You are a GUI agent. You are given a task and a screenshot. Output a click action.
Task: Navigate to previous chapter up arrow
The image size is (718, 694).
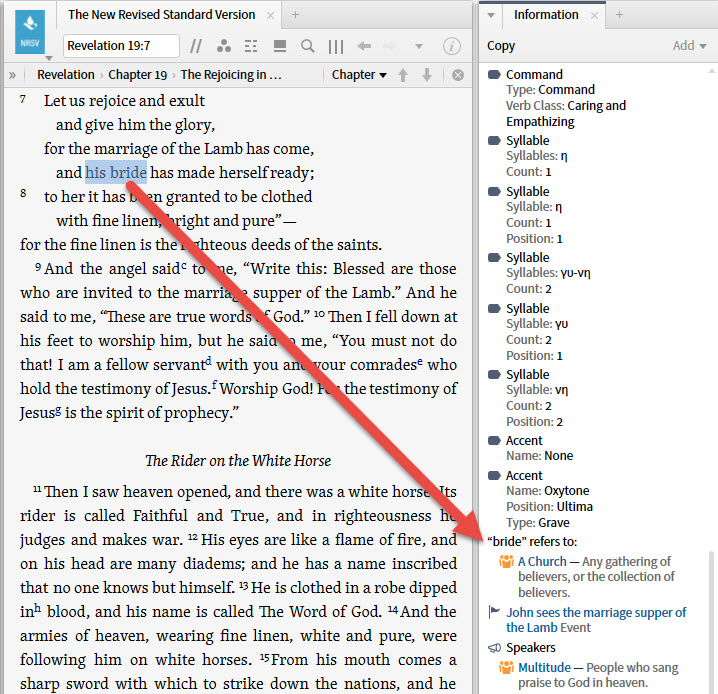pos(403,75)
